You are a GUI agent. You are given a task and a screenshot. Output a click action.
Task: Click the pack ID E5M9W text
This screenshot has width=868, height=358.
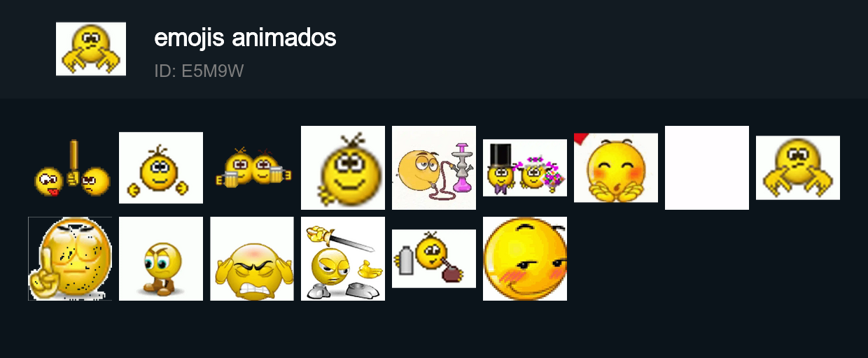pos(199,71)
